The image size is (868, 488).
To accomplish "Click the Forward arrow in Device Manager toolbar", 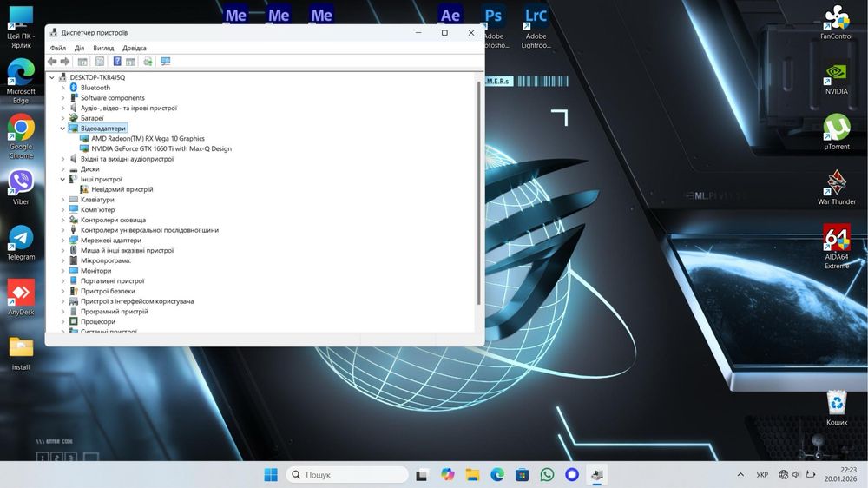I will (x=65, y=62).
